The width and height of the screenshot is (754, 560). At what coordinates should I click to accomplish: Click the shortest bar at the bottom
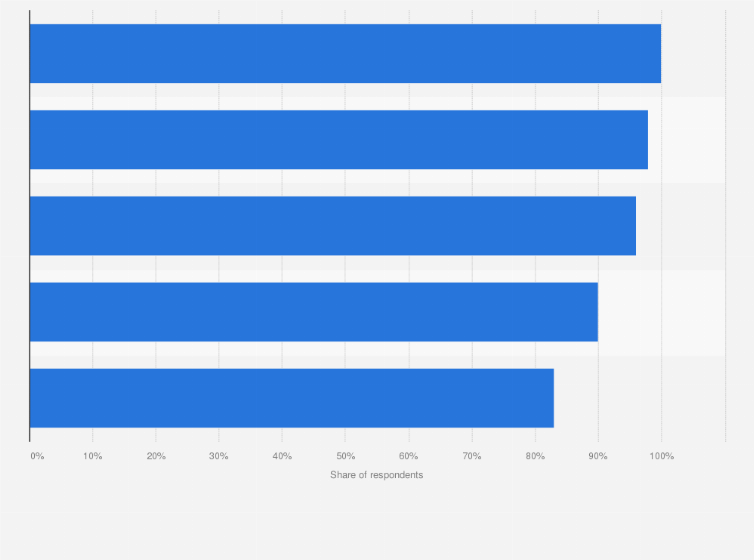tap(292, 398)
